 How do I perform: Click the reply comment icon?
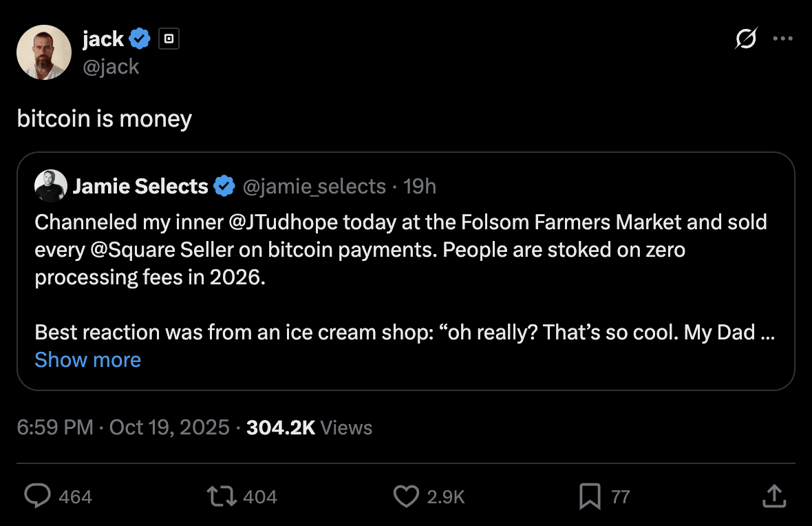click(x=39, y=496)
